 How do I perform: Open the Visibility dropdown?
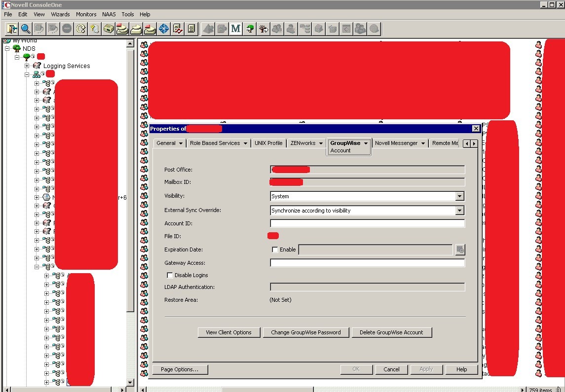(459, 196)
